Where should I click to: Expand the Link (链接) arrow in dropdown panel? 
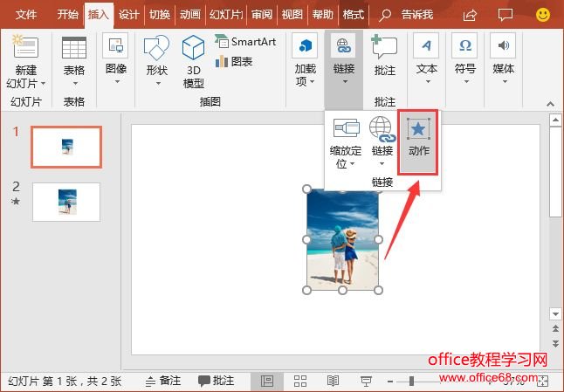tap(382, 164)
